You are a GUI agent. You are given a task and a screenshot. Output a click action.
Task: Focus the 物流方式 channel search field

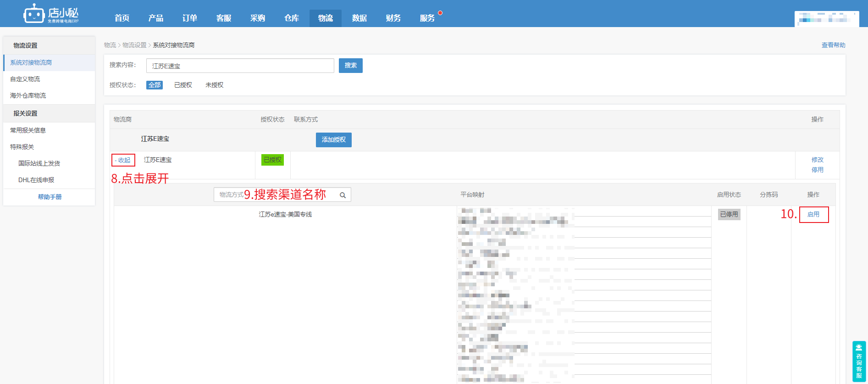click(x=282, y=195)
